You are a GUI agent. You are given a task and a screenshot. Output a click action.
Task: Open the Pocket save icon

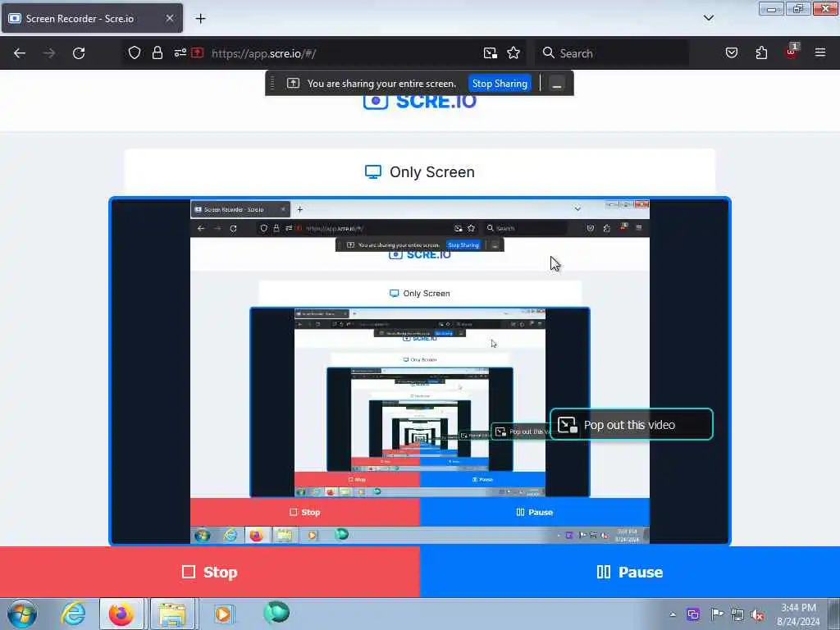(x=732, y=52)
